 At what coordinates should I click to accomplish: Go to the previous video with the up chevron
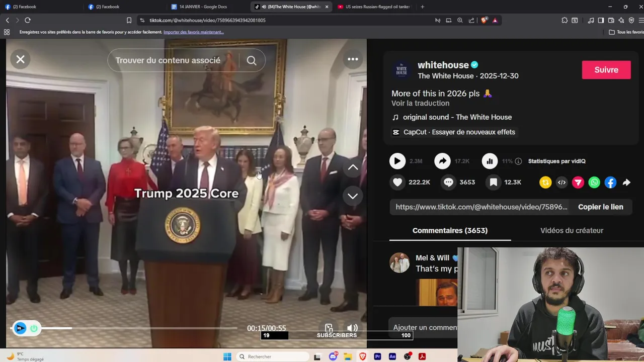(x=353, y=167)
